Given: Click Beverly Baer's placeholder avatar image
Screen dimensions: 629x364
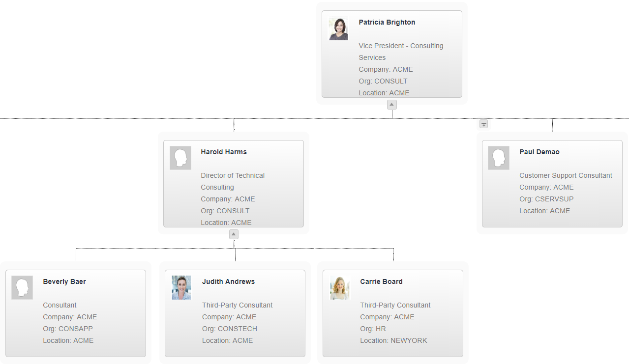Looking at the screenshot, I should pos(22,287).
